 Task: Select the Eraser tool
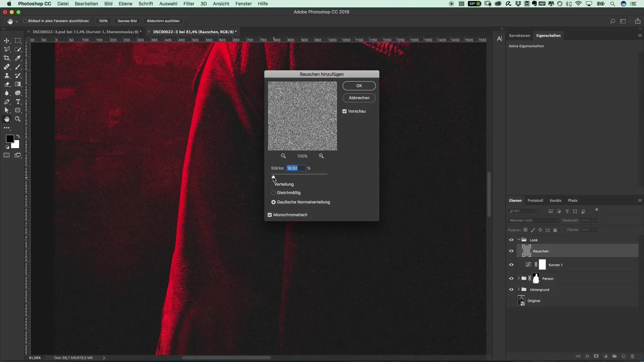[7, 84]
